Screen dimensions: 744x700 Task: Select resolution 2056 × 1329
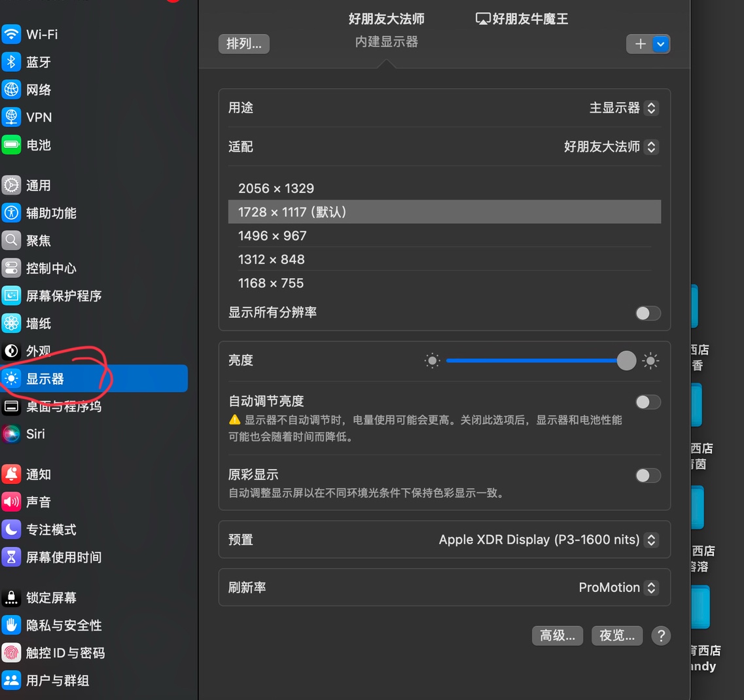tap(444, 188)
